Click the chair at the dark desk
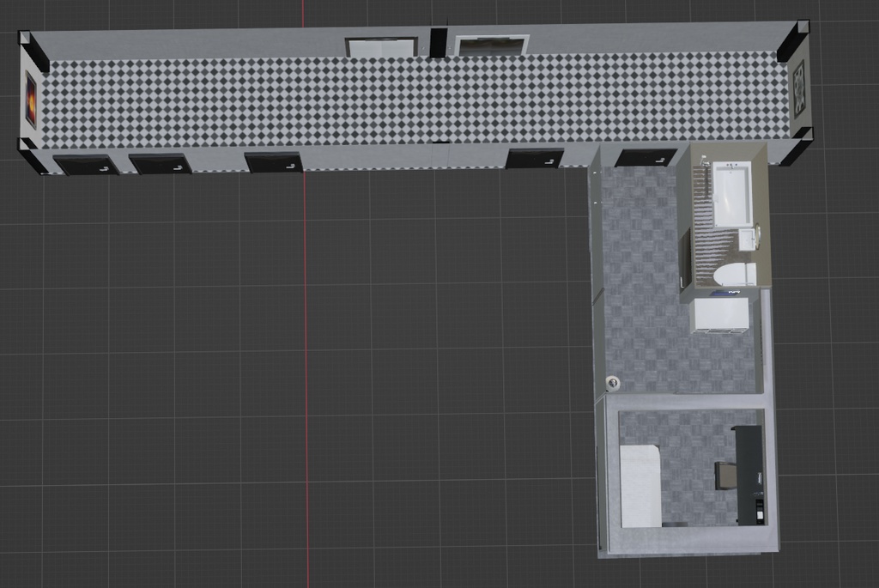The height and width of the screenshot is (588, 879). click(726, 476)
